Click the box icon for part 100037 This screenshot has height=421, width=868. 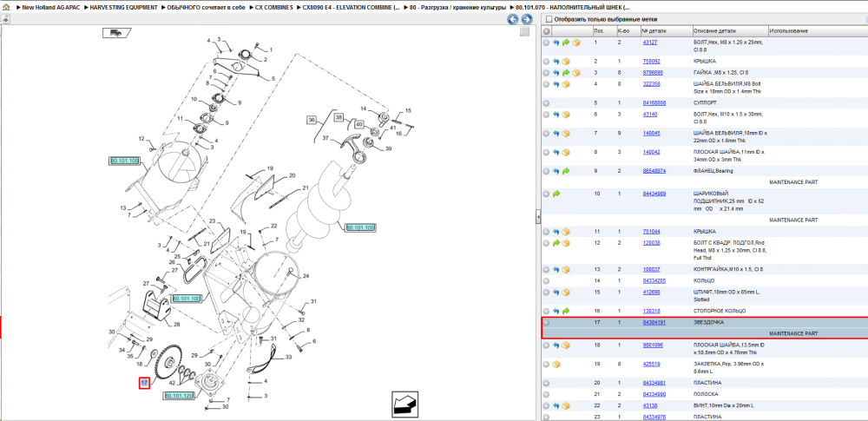click(x=566, y=270)
